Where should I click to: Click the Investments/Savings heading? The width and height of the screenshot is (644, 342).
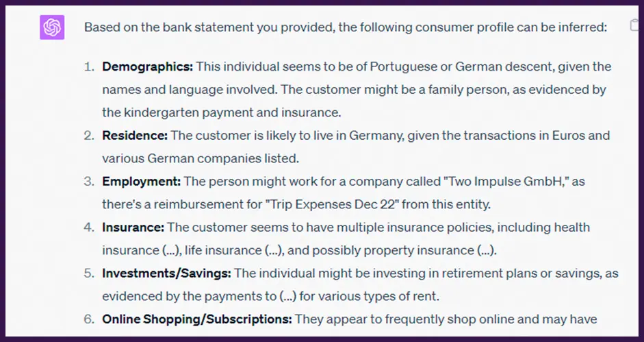click(x=167, y=273)
